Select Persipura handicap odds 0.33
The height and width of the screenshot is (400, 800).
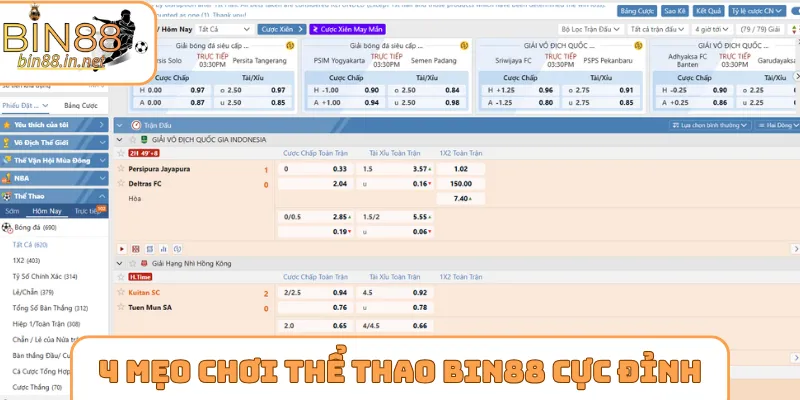(x=314, y=169)
